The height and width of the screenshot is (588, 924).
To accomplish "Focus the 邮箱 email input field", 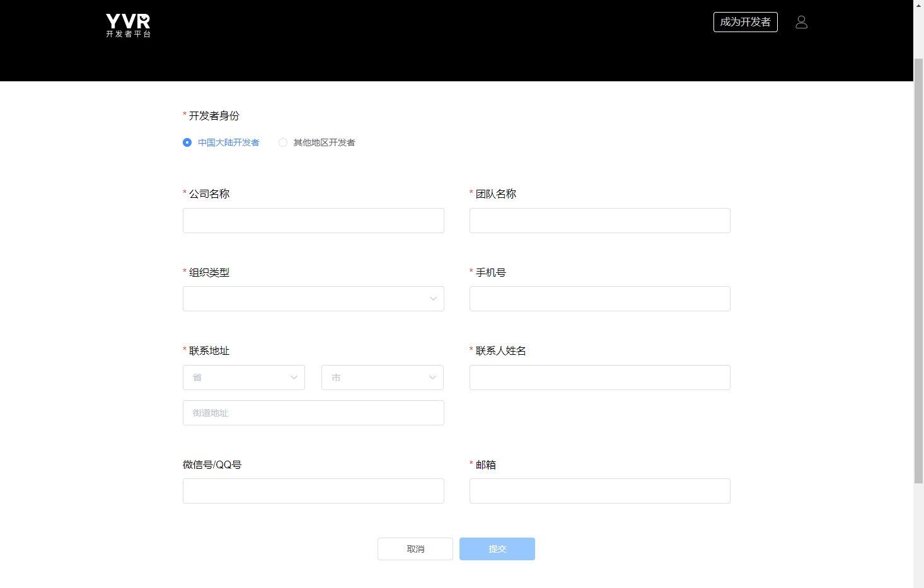I will 599,491.
